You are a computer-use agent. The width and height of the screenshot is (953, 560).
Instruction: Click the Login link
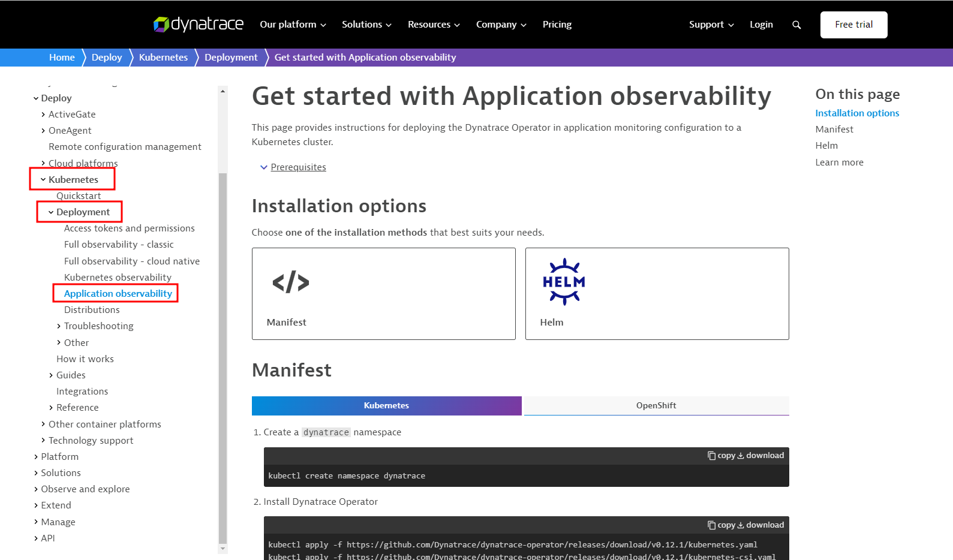[761, 25]
